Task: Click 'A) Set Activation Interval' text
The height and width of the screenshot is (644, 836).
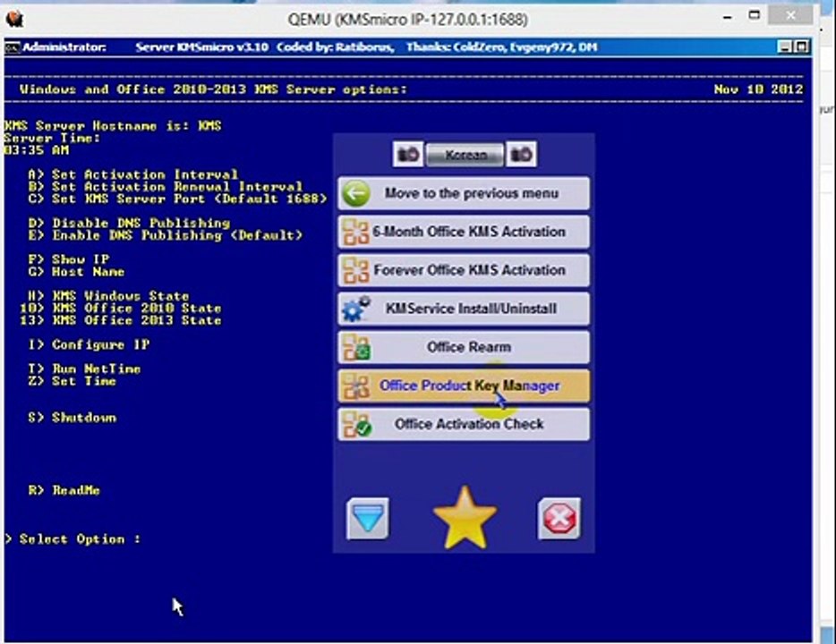Action: tap(133, 174)
